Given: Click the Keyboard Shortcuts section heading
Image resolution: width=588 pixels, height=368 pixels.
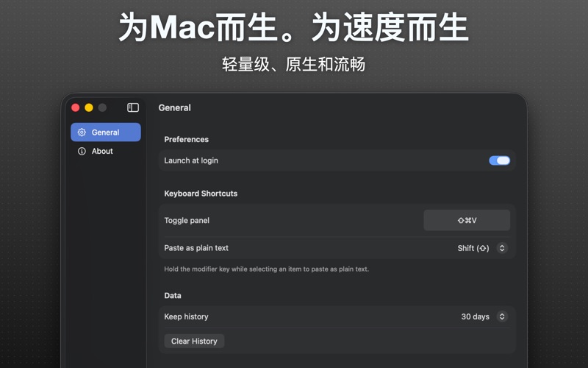Looking at the screenshot, I should (201, 194).
